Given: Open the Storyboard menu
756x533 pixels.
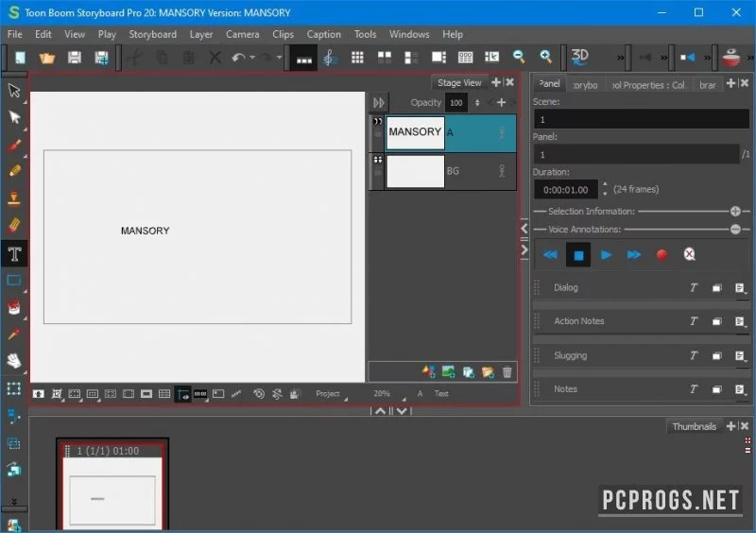Looking at the screenshot, I should click(x=152, y=34).
